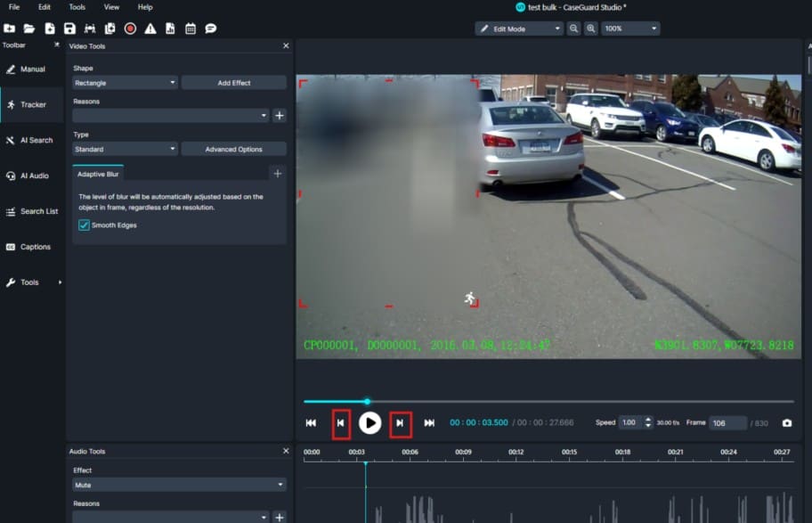The height and width of the screenshot is (523, 812).
Task: Step to the next frame
Action: pyautogui.click(x=400, y=423)
